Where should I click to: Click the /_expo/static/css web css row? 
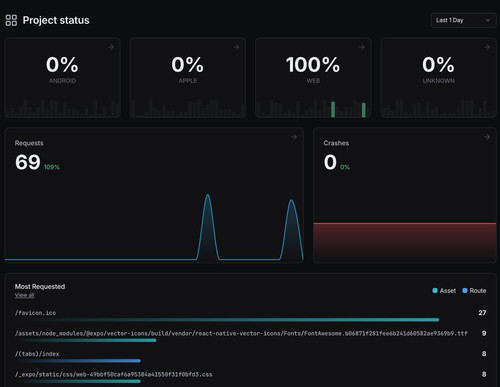point(250,377)
